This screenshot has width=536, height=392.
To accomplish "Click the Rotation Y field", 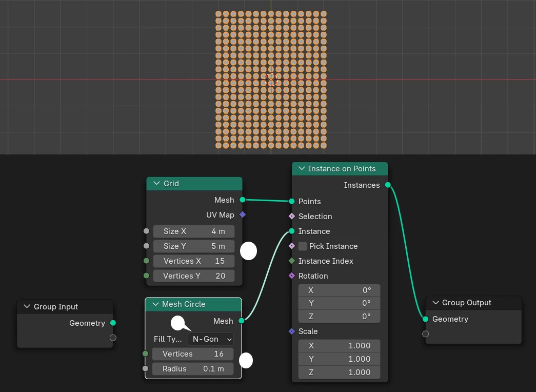I will 339,303.
